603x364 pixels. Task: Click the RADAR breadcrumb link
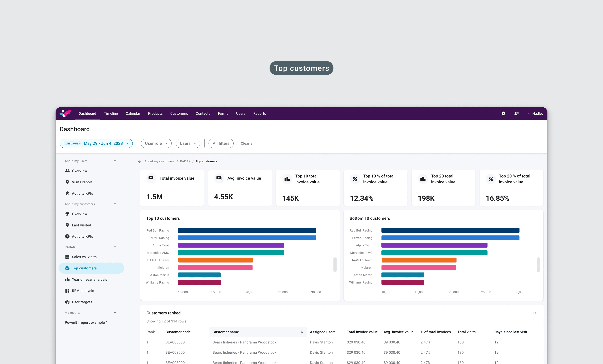pos(185,161)
